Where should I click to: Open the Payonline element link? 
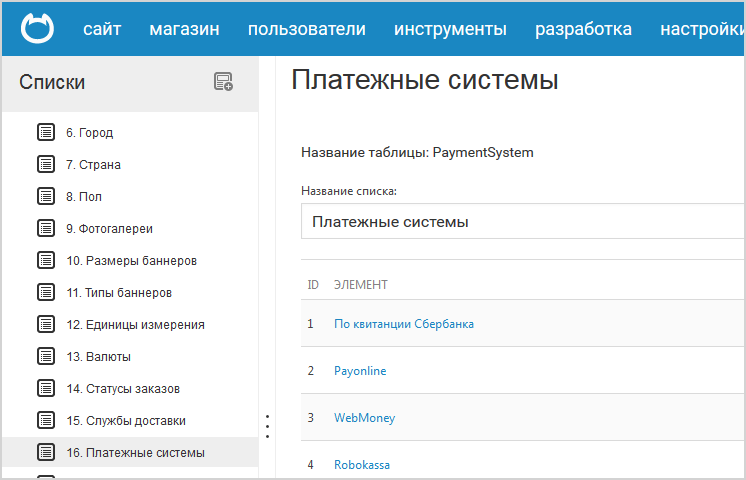(x=360, y=371)
